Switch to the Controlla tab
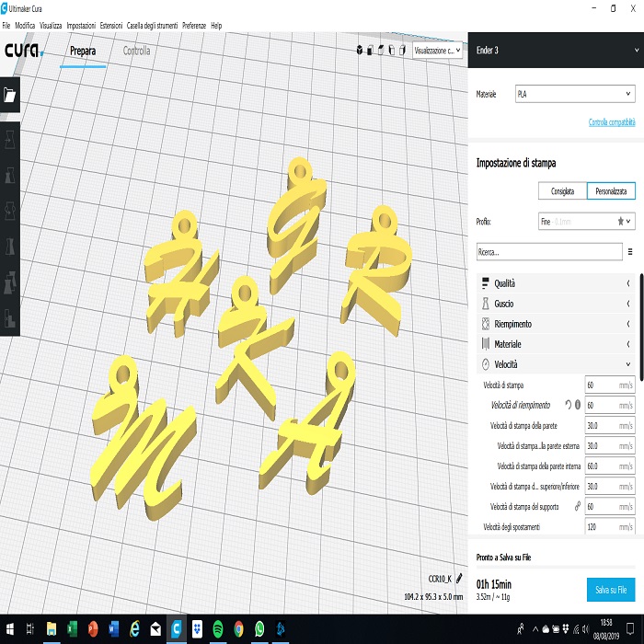644x644 pixels. click(136, 51)
